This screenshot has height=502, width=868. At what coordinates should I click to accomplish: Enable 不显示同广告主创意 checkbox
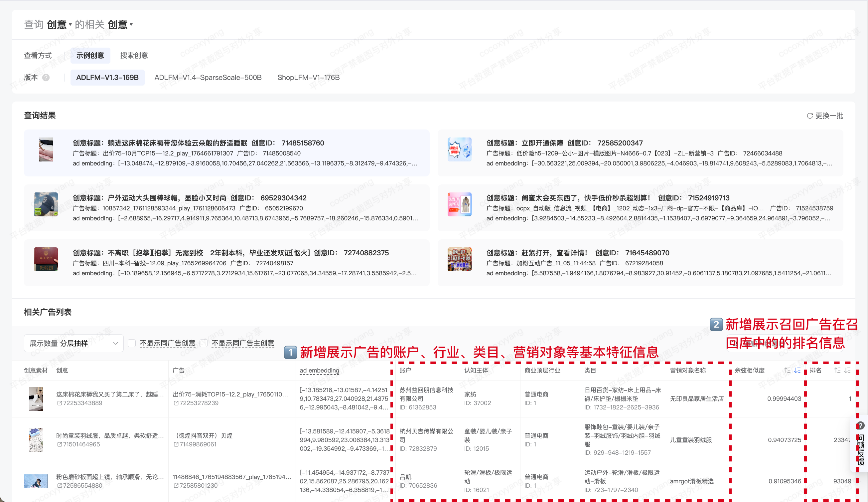[x=204, y=343]
